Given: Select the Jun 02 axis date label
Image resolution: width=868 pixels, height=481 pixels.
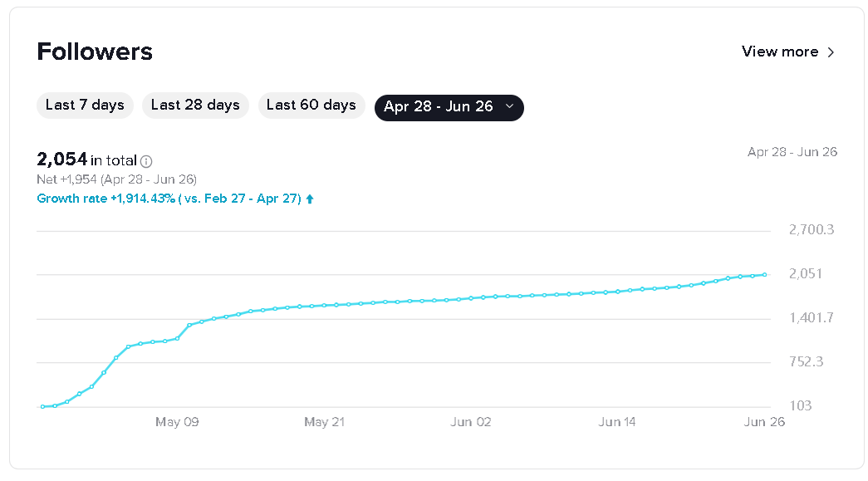Looking at the screenshot, I should pos(471,422).
